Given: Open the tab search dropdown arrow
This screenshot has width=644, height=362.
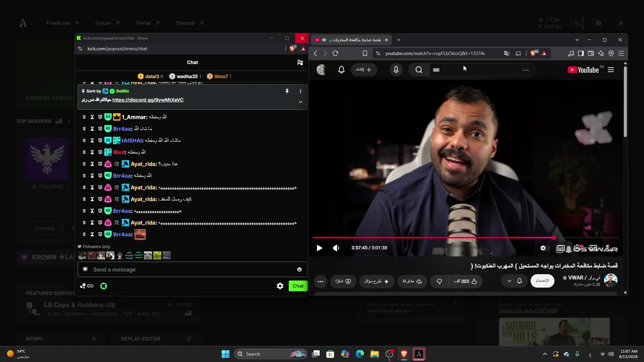Looking at the screenshot, I should [x=577, y=40].
